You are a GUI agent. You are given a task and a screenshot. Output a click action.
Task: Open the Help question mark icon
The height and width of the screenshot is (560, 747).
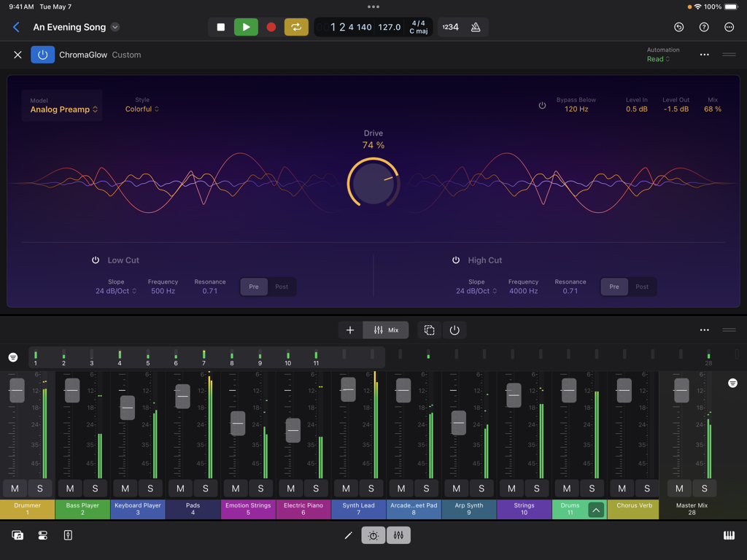(x=703, y=26)
